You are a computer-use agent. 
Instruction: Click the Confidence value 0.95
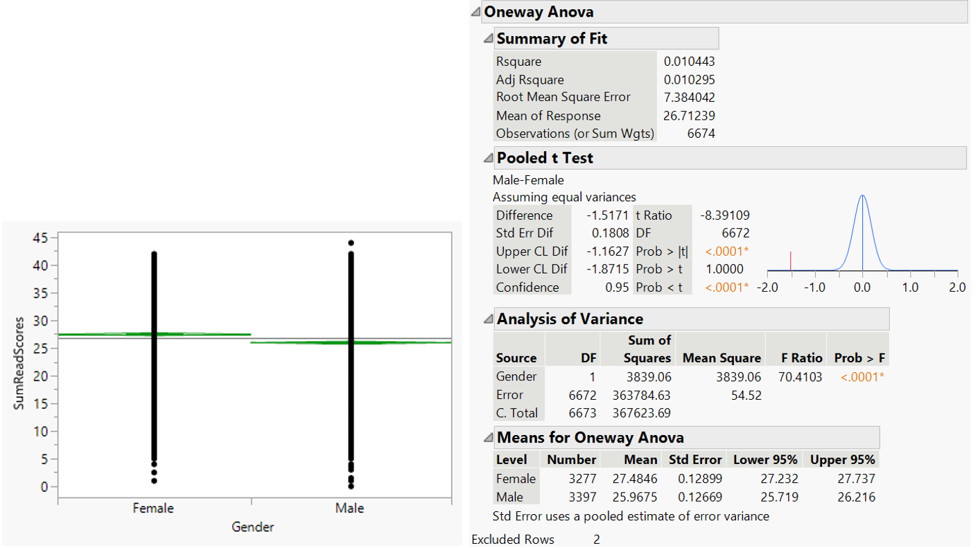click(617, 288)
